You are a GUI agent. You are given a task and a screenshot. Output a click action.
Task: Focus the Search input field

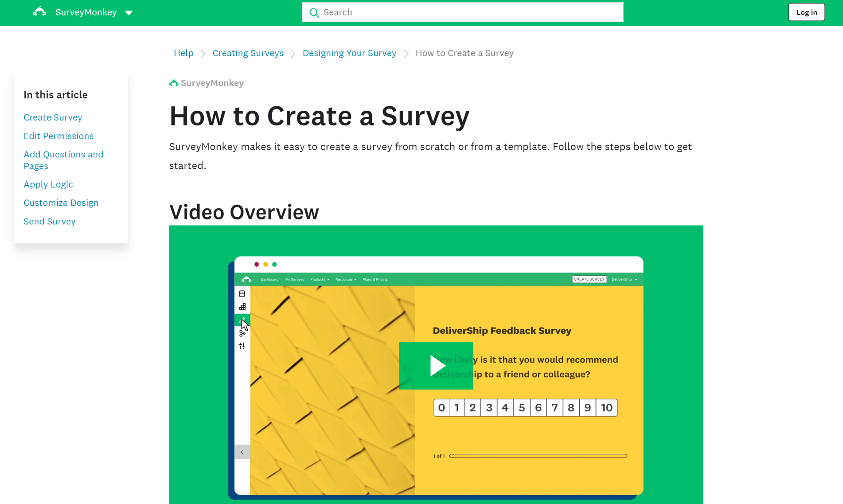click(x=462, y=12)
